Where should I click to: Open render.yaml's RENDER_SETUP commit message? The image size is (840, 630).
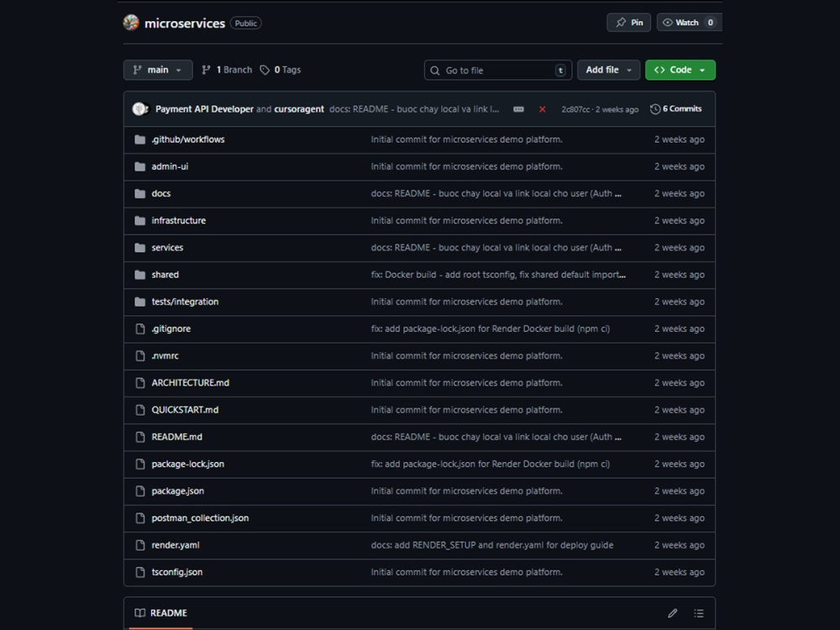click(x=491, y=545)
